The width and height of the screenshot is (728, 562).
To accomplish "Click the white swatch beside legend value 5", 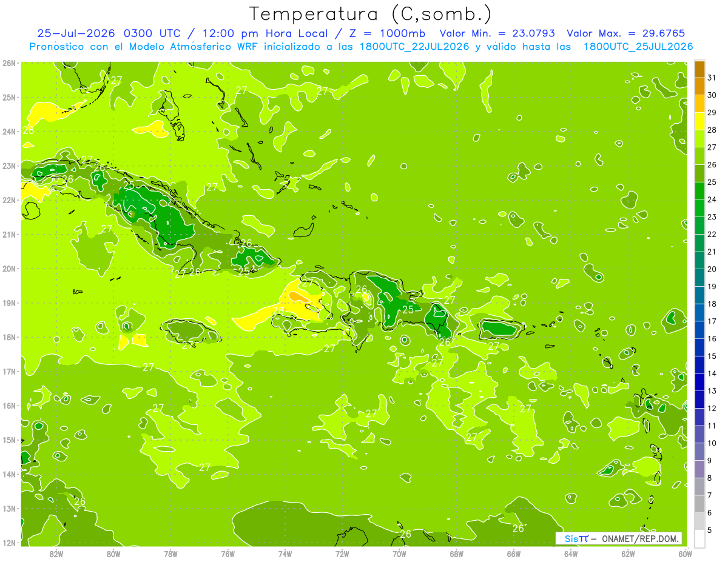I will pyautogui.click(x=699, y=538).
